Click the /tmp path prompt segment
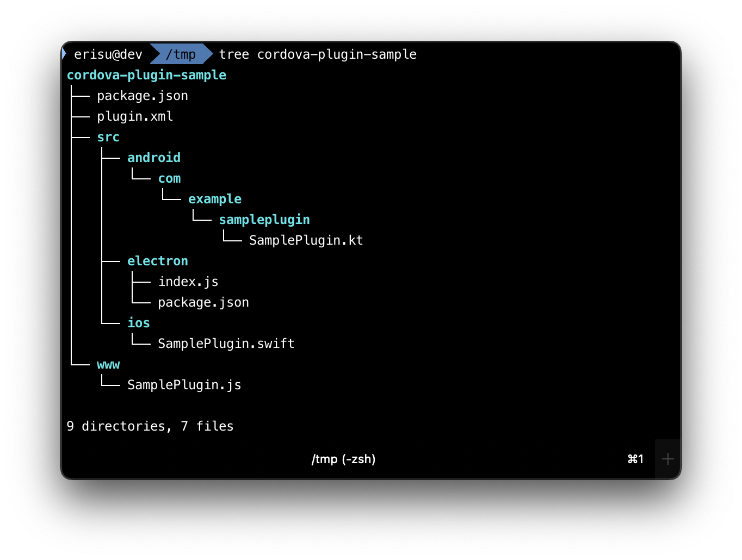The image size is (742, 560). click(x=181, y=54)
